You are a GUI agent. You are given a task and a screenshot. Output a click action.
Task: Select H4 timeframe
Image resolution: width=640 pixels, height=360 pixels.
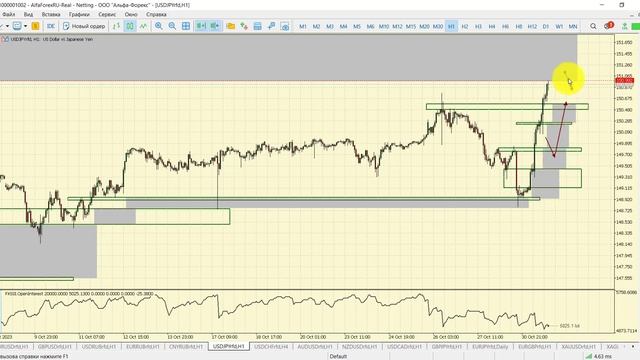coord(491,26)
